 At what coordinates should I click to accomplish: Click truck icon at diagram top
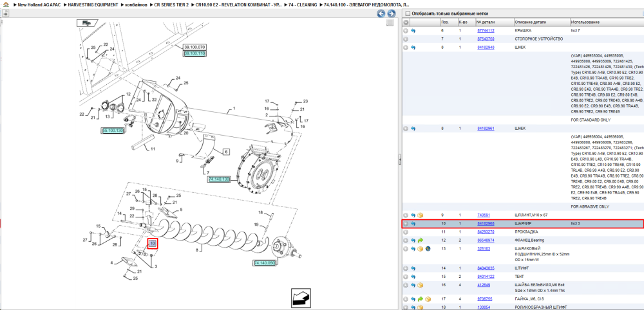tap(86, 23)
